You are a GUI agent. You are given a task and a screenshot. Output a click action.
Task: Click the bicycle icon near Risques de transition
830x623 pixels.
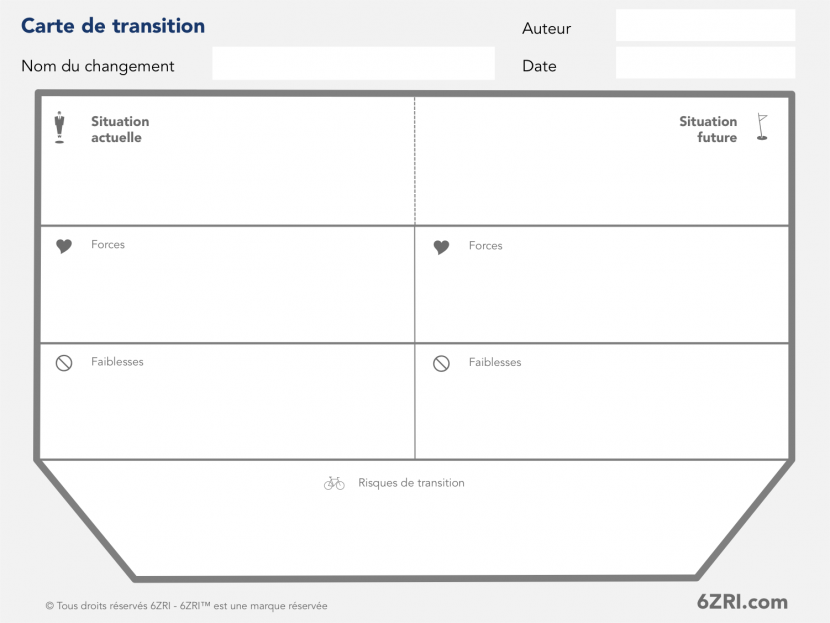(x=334, y=483)
